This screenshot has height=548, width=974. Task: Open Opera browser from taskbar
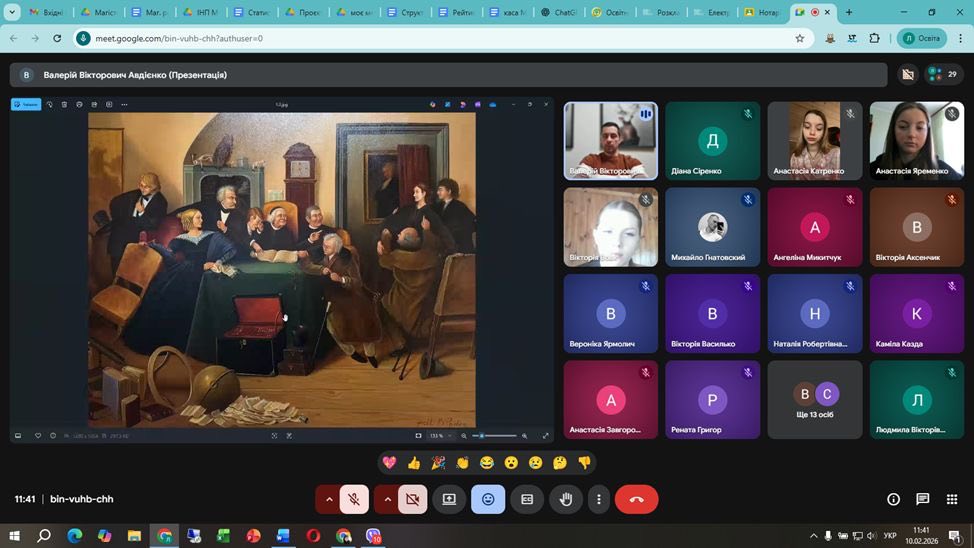[313, 536]
